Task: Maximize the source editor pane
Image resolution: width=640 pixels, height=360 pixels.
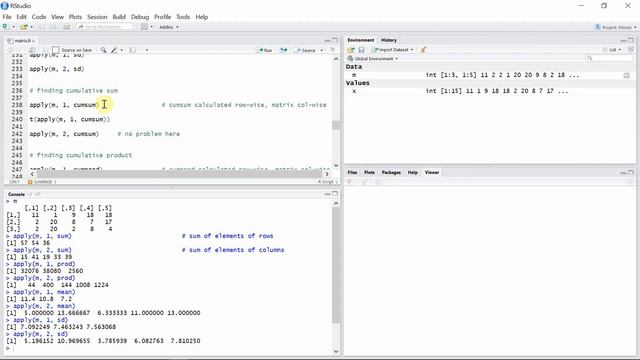Action: [335, 40]
